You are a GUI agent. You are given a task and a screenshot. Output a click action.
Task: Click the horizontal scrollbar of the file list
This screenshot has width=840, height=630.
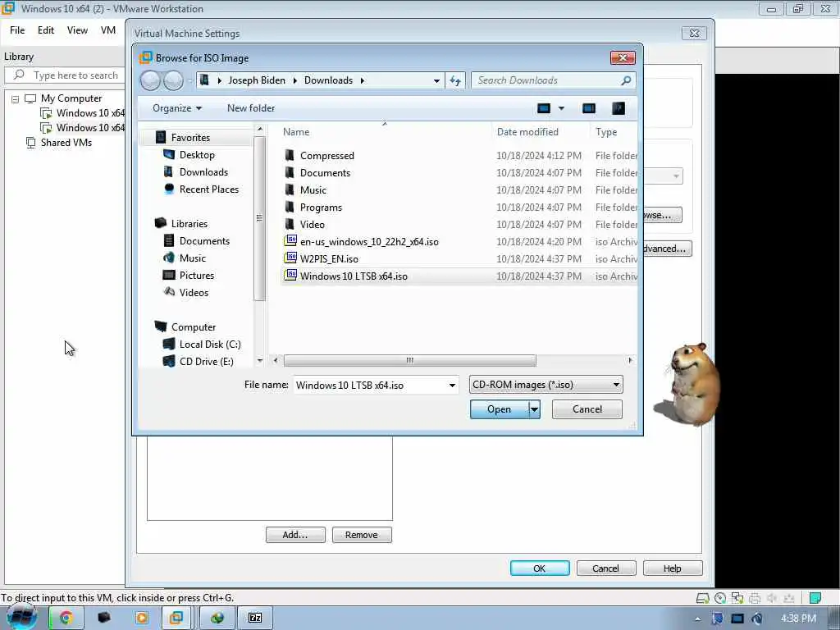click(x=410, y=361)
